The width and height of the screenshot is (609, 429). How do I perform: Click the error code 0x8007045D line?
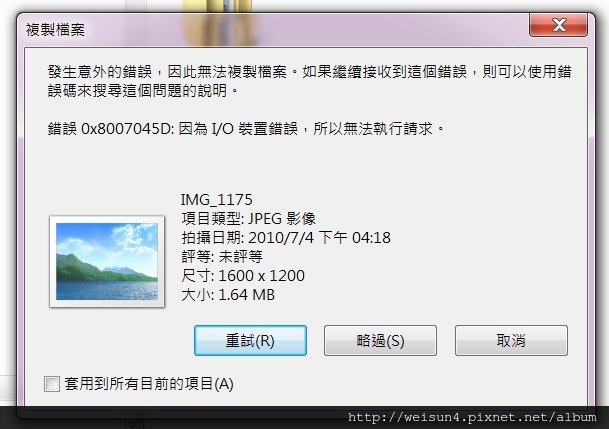[x=246, y=129]
